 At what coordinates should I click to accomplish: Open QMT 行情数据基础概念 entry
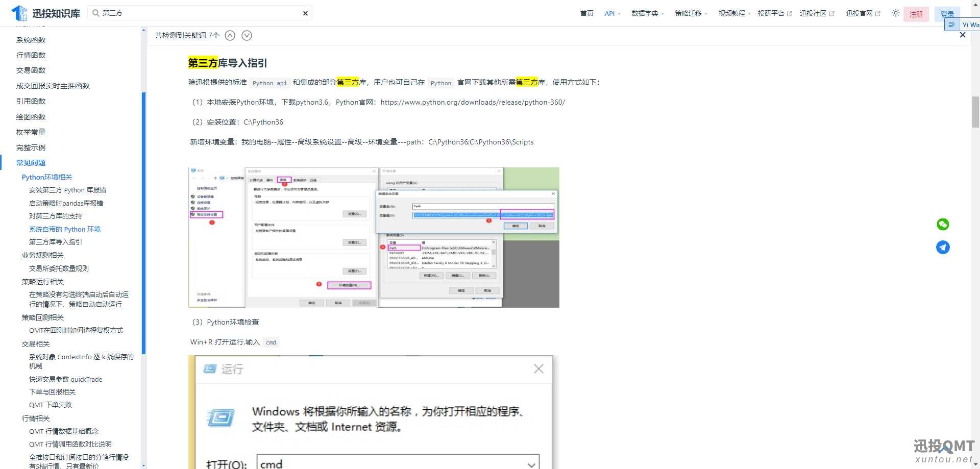[x=64, y=431]
